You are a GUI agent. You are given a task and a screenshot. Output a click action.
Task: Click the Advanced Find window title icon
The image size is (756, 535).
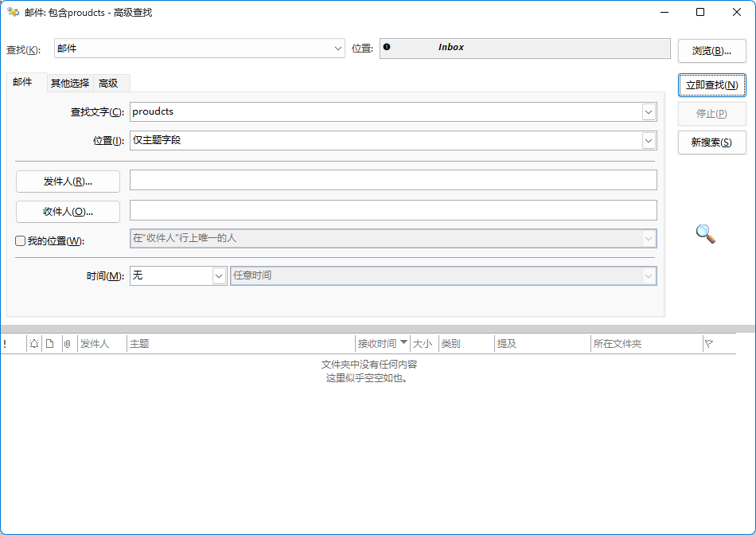(13, 12)
